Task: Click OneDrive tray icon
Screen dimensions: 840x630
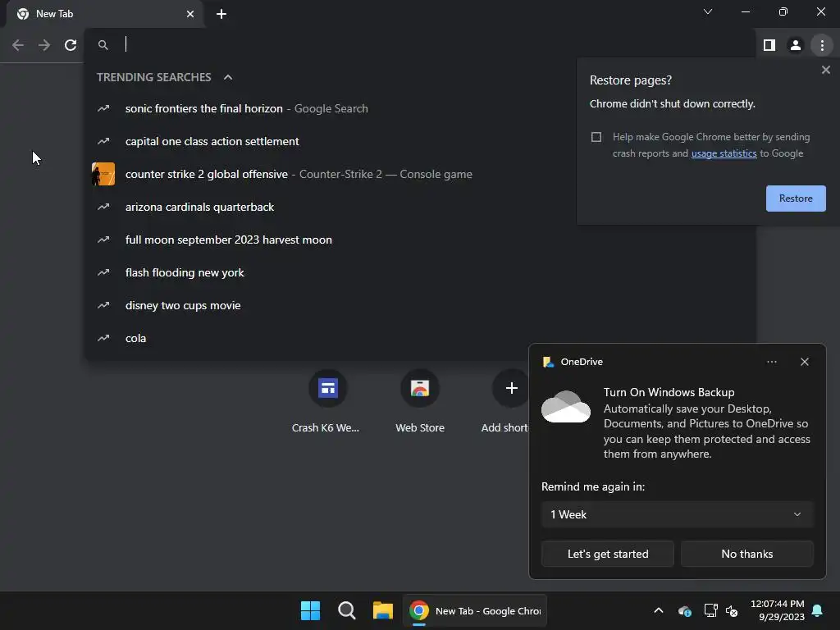Action: click(x=685, y=610)
